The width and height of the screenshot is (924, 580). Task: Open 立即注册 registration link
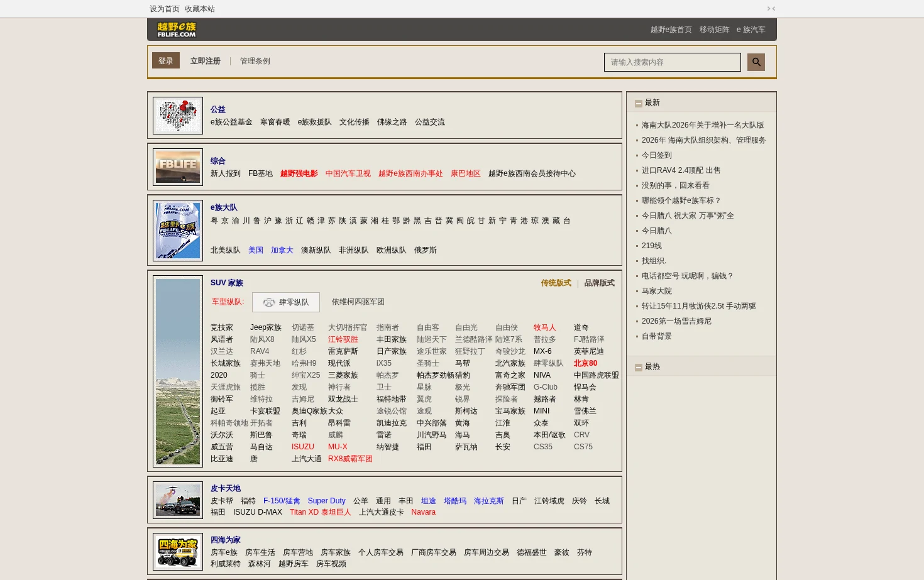pyautogui.click(x=206, y=61)
